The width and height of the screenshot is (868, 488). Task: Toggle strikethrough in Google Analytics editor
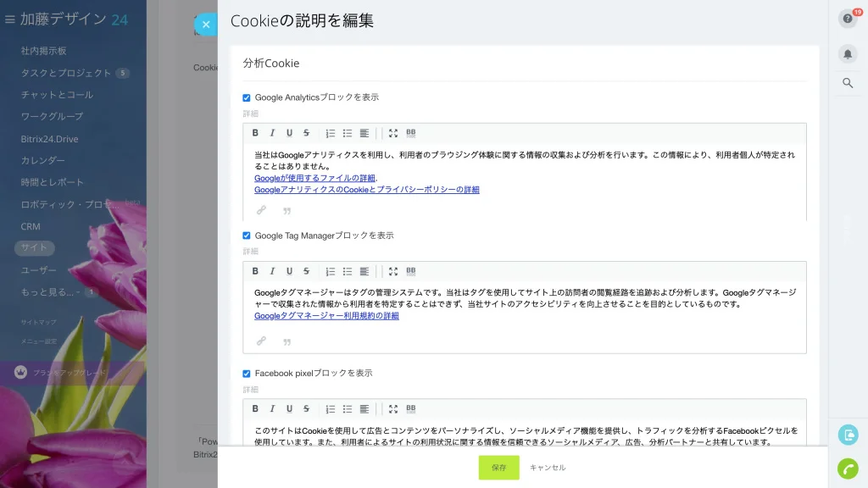[306, 133]
